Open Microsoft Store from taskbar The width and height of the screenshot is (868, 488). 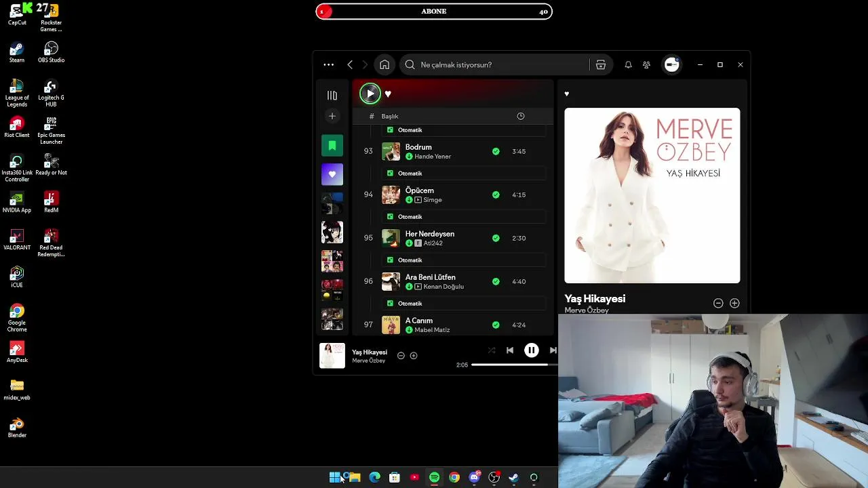(x=395, y=478)
